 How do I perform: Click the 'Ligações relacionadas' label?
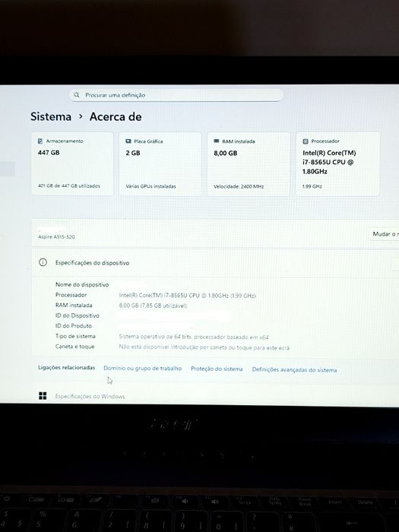point(67,367)
